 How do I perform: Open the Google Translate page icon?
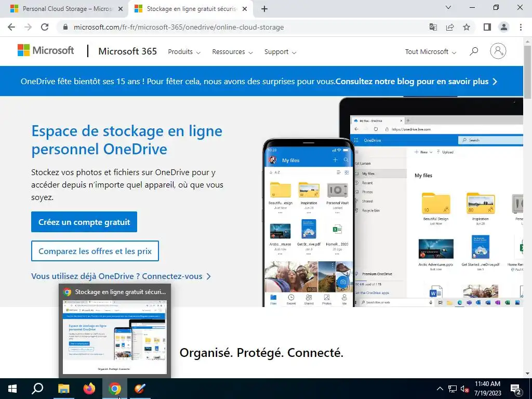coord(433,27)
